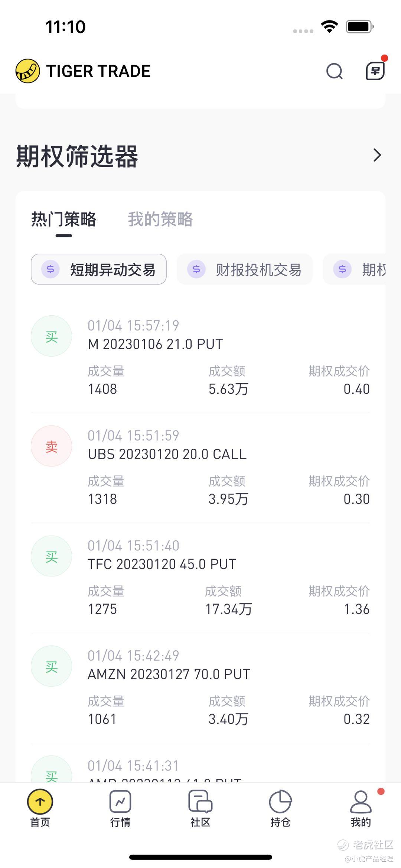The width and height of the screenshot is (401, 868).
Task: Open the 行情 market tab icon
Action: 120,802
